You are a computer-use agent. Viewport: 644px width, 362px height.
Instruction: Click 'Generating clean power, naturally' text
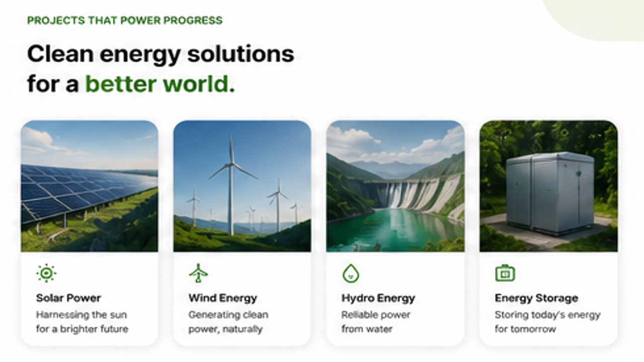(x=228, y=322)
